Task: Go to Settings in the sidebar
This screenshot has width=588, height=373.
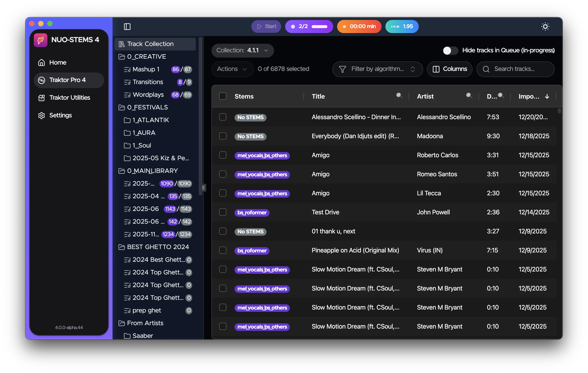Action: (60, 115)
